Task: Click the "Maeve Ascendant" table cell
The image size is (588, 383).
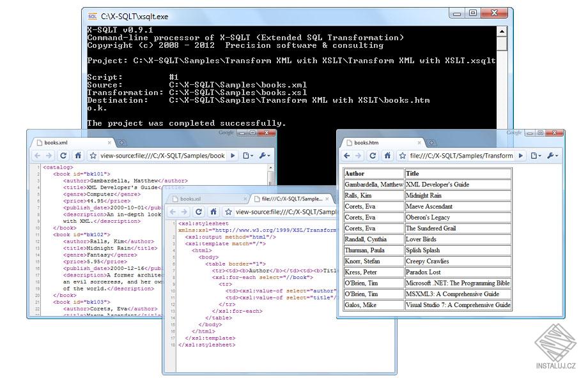Action: tap(458, 207)
